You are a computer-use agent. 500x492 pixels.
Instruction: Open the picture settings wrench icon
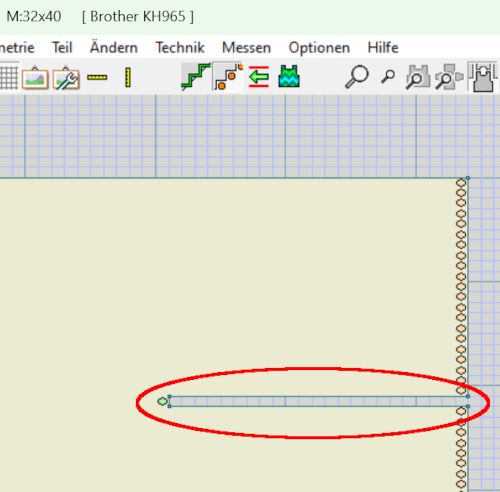(66, 77)
